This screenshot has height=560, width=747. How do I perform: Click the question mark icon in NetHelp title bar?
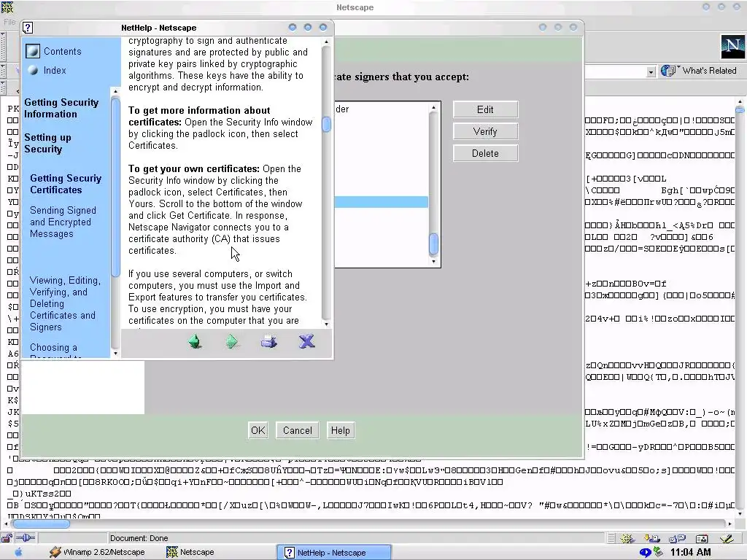(x=28, y=28)
